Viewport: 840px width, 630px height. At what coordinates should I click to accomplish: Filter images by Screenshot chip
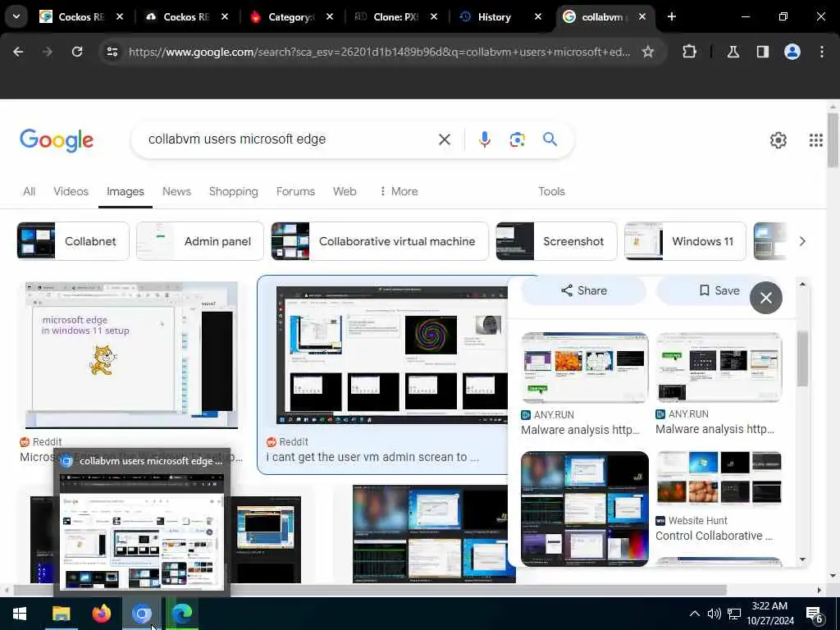coord(556,241)
